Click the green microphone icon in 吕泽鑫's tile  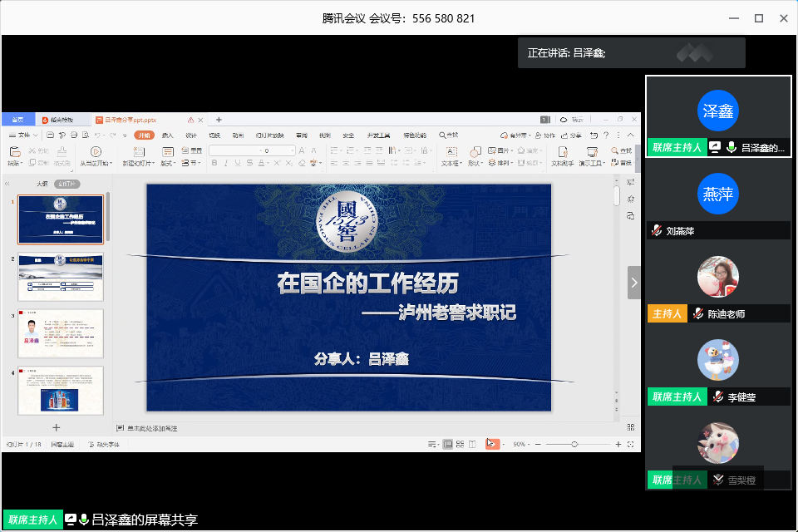point(731,147)
